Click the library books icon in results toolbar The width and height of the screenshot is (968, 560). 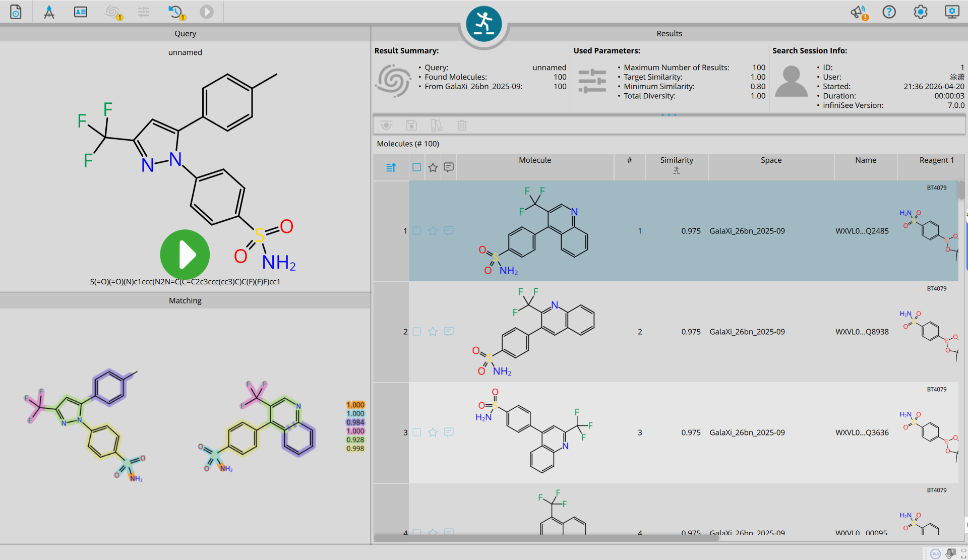tap(437, 125)
